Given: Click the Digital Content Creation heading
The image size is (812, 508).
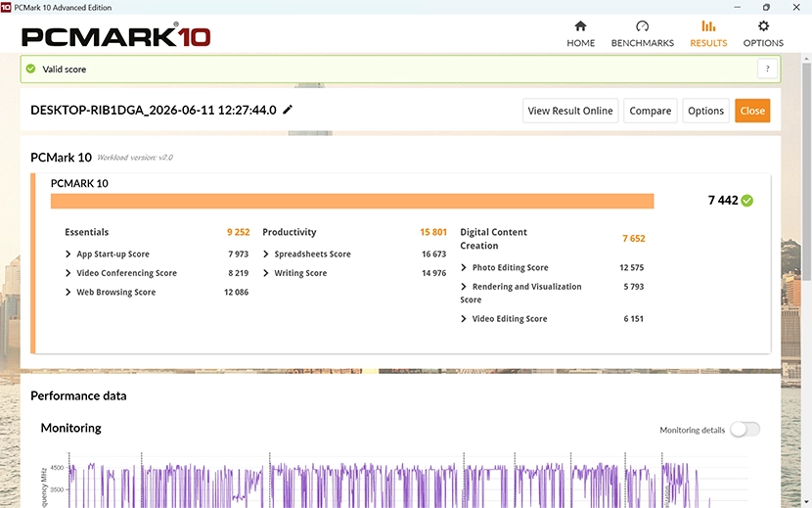Looking at the screenshot, I should point(493,239).
